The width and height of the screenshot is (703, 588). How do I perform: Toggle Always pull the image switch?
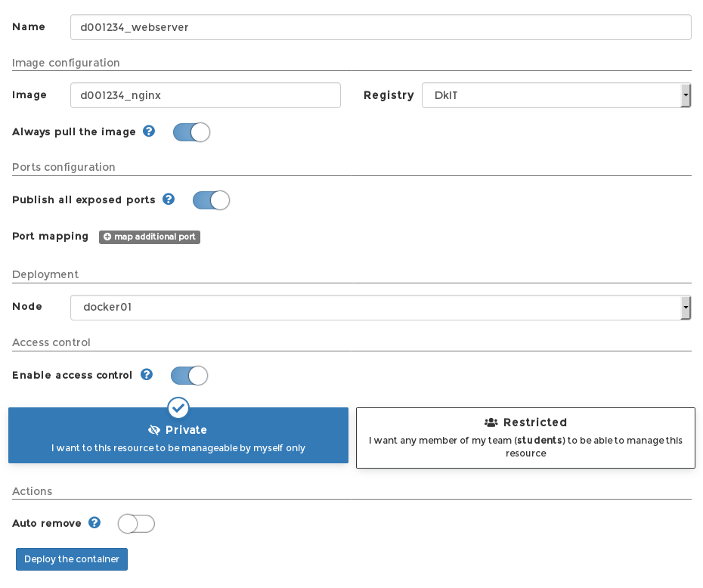[x=191, y=132]
